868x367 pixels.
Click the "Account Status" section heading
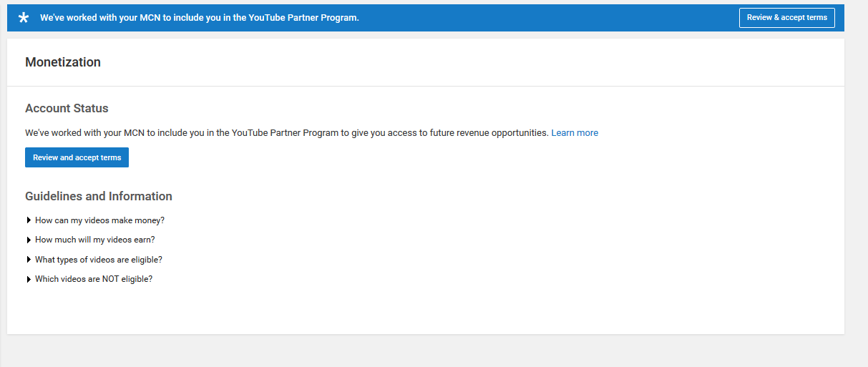pyautogui.click(x=67, y=109)
